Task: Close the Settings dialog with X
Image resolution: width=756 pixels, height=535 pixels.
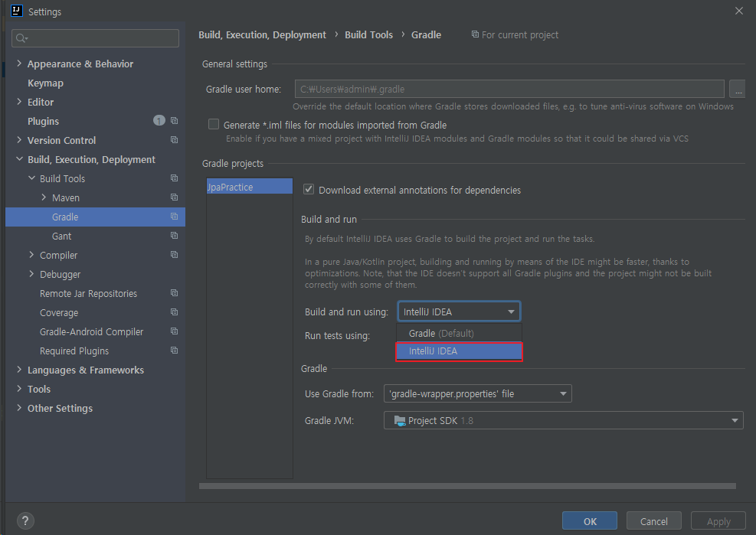Action: [738, 11]
